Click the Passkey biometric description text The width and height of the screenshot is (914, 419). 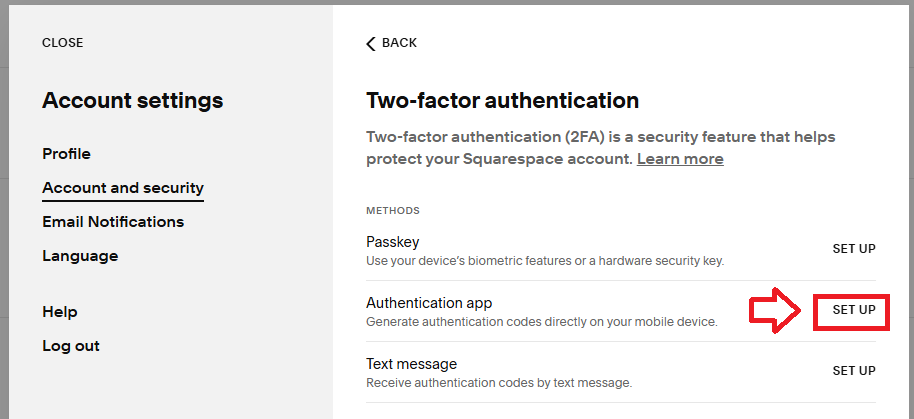(x=544, y=261)
